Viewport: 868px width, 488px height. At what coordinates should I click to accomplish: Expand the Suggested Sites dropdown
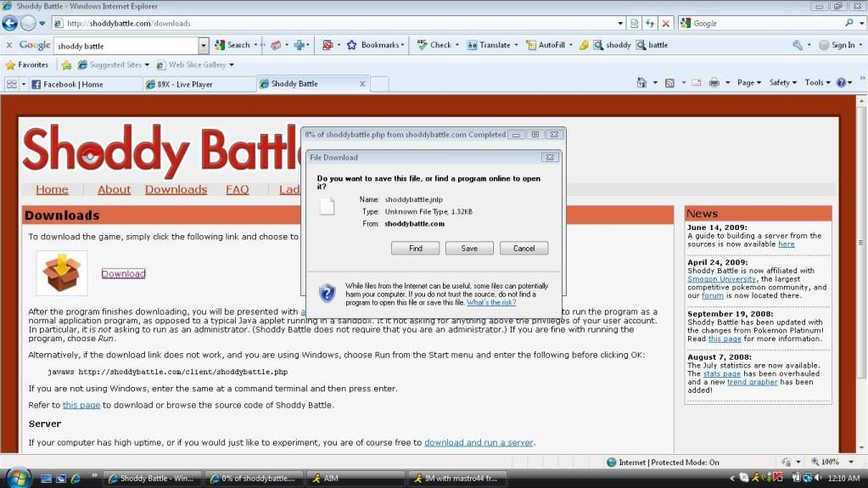click(x=147, y=65)
